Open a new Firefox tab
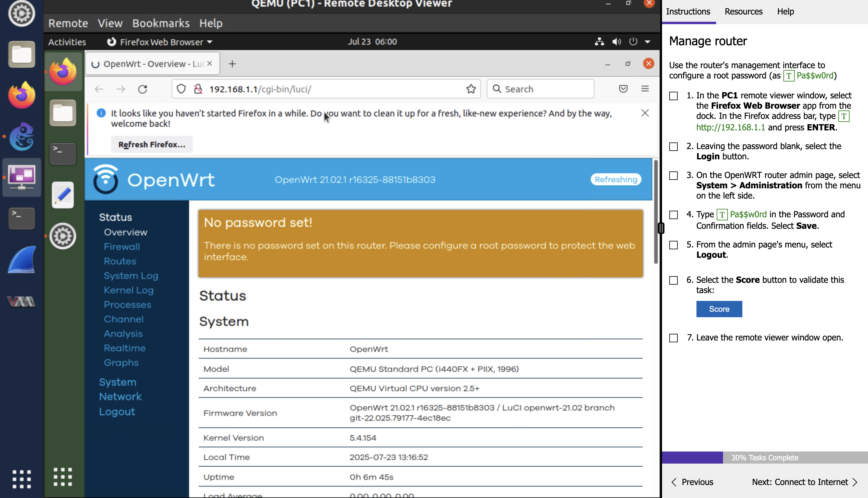The width and height of the screenshot is (868, 498). 232,64
